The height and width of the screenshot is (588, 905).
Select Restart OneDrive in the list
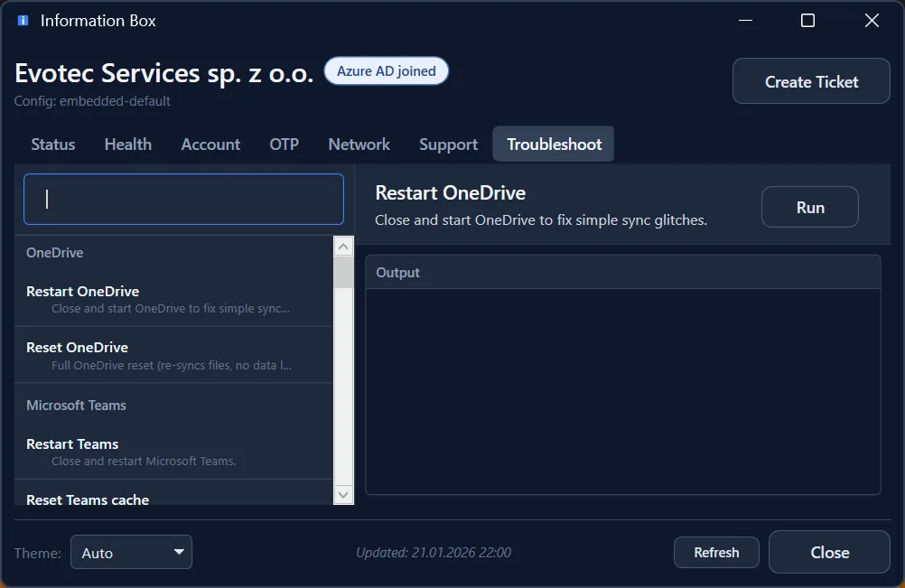(x=173, y=299)
